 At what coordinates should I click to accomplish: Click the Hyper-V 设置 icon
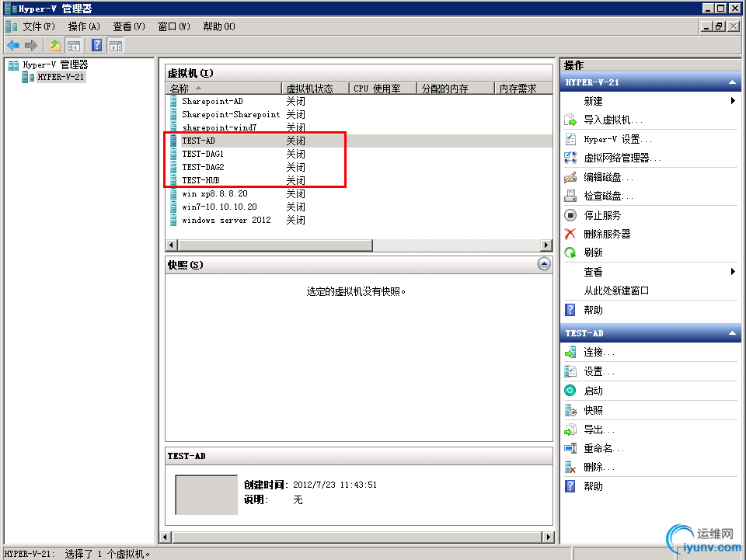point(570,139)
